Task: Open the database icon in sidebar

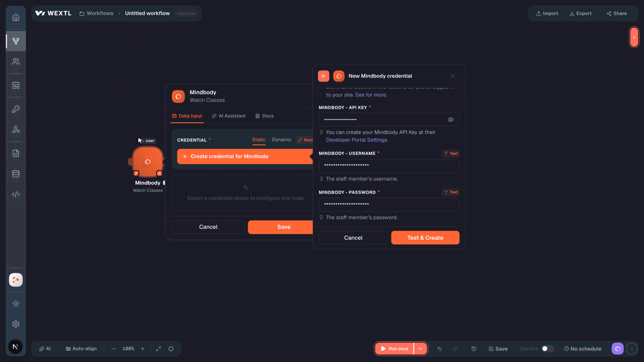Action: [16, 174]
